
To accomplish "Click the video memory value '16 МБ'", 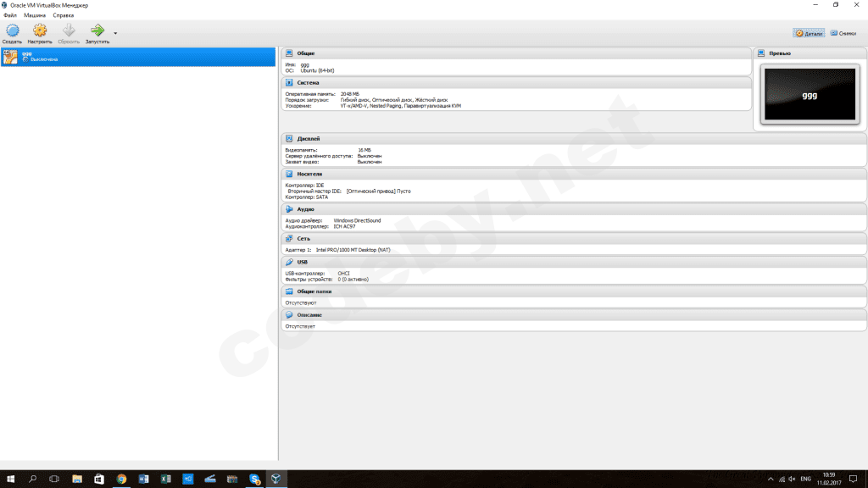I will pyautogui.click(x=364, y=150).
